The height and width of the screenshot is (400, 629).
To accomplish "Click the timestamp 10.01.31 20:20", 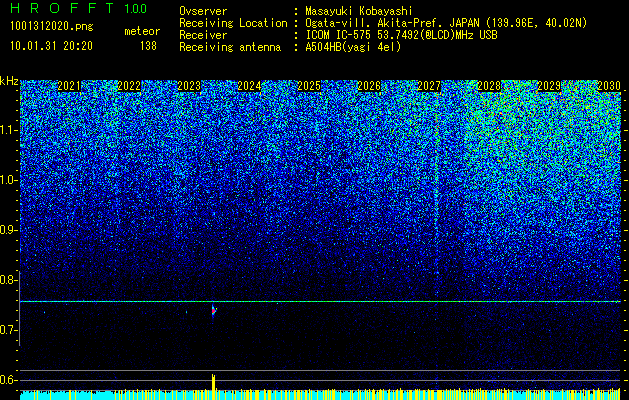I will pos(51,46).
